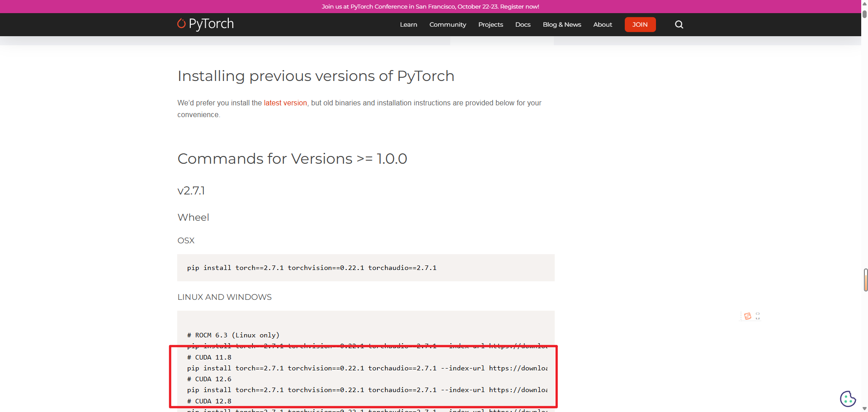This screenshot has width=868, height=412.
Task: Click the scrollbar down arrow
Action: [x=864, y=409]
